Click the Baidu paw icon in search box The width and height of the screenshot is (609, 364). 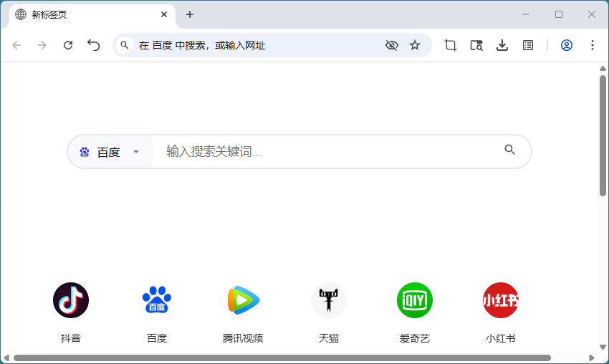click(x=85, y=152)
